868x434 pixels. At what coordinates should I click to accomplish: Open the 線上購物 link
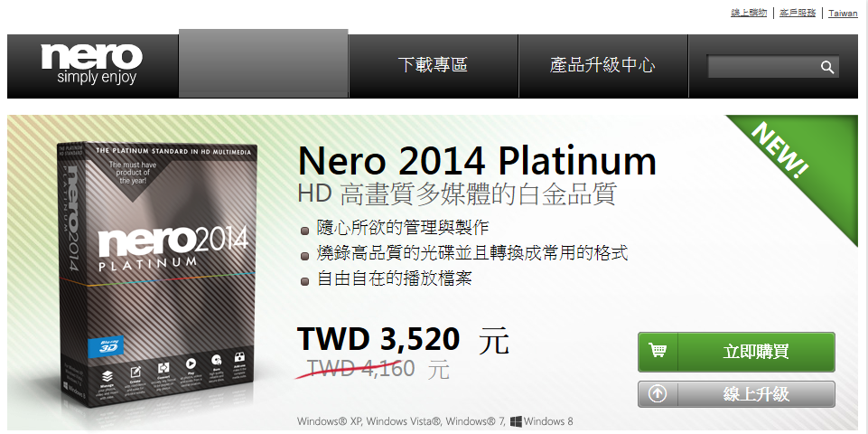[749, 13]
